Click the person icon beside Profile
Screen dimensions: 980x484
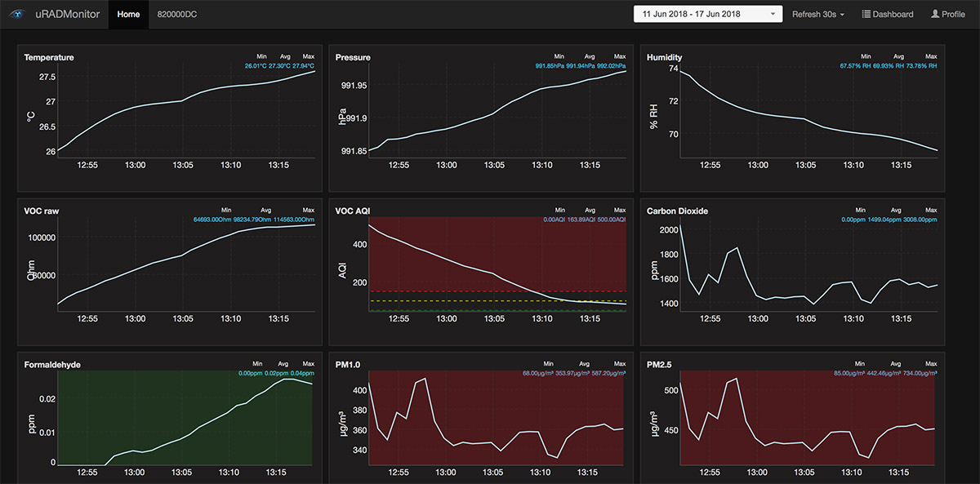coord(935,14)
